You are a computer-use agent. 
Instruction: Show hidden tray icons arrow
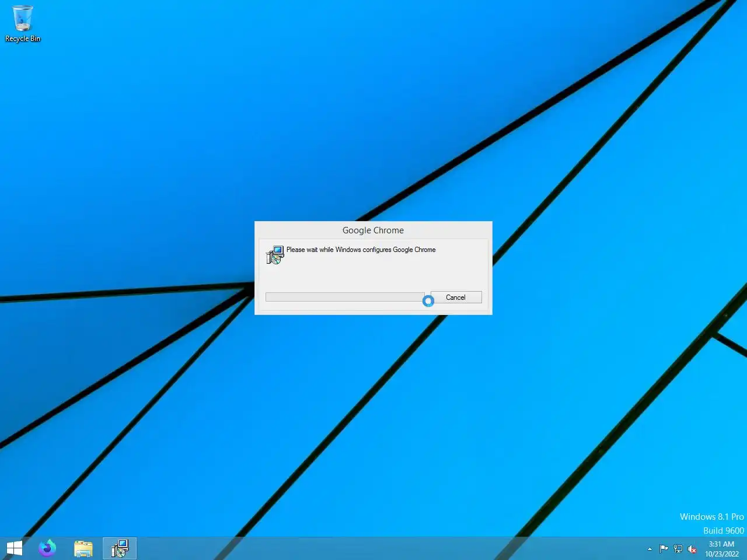coord(650,549)
